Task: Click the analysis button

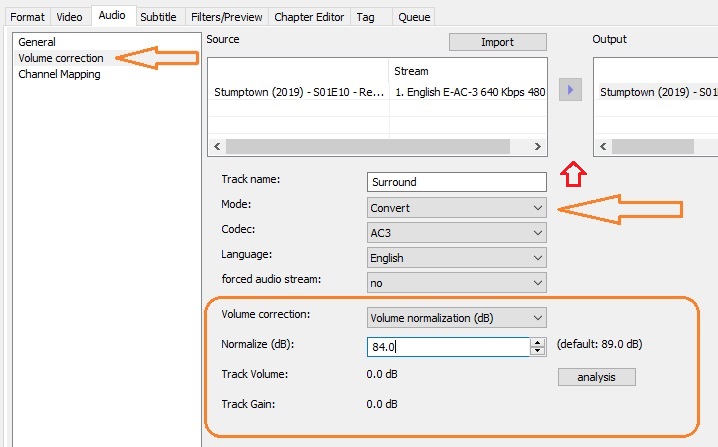Action: [597, 377]
